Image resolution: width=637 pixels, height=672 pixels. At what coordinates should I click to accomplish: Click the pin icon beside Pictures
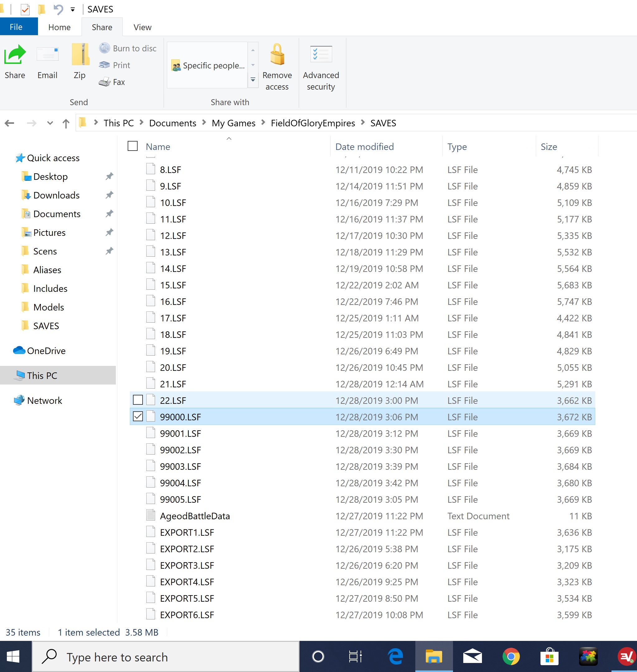coord(109,232)
